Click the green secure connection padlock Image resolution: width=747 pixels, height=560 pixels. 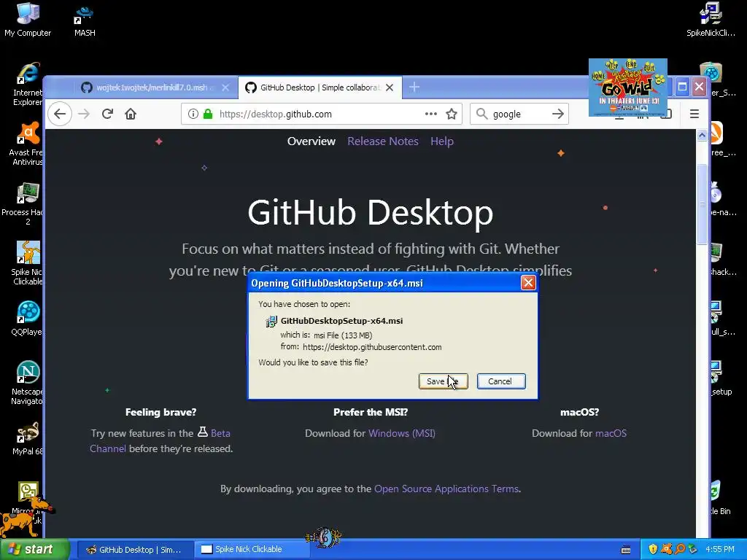coord(208,114)
